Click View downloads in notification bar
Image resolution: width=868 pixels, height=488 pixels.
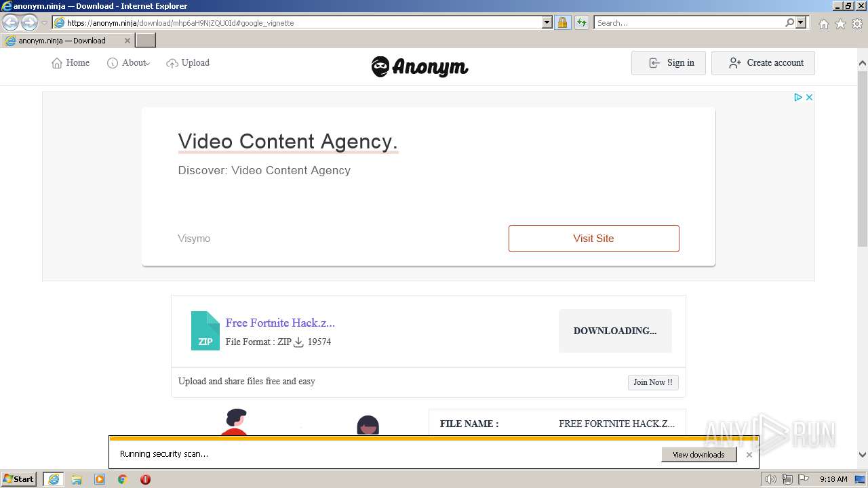tap(698, 455)
